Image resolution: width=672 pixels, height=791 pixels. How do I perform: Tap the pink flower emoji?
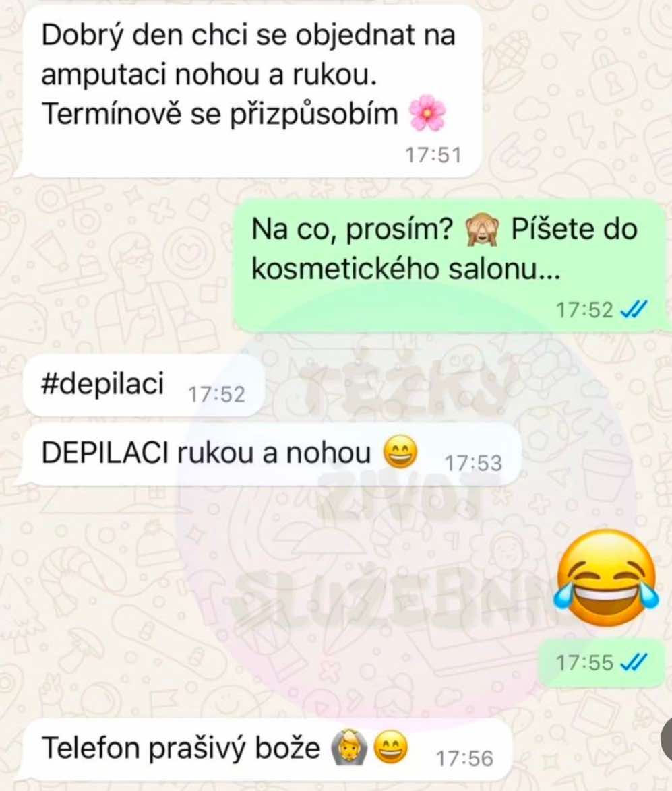coord(427,113)
